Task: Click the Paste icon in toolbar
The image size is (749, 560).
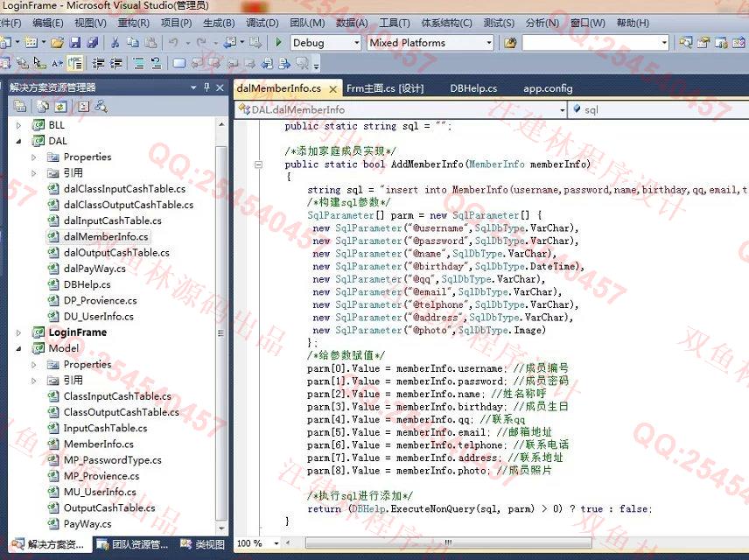Action: point(150,43)
